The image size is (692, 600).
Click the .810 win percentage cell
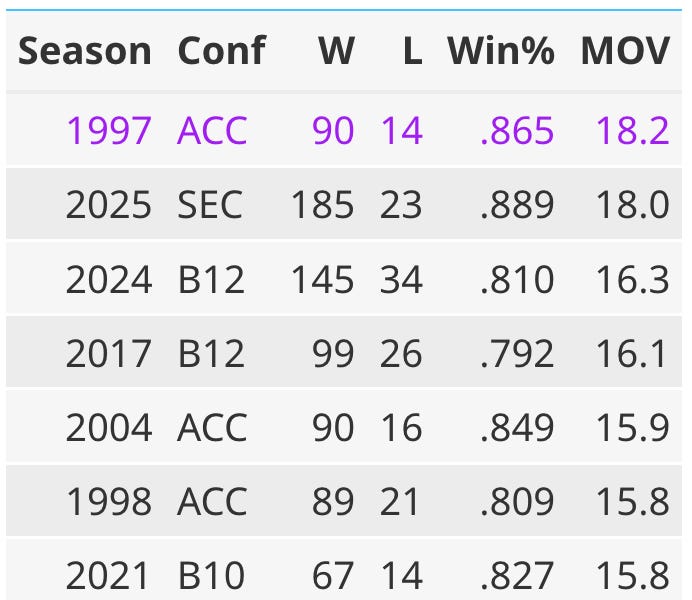click(516, 278)
